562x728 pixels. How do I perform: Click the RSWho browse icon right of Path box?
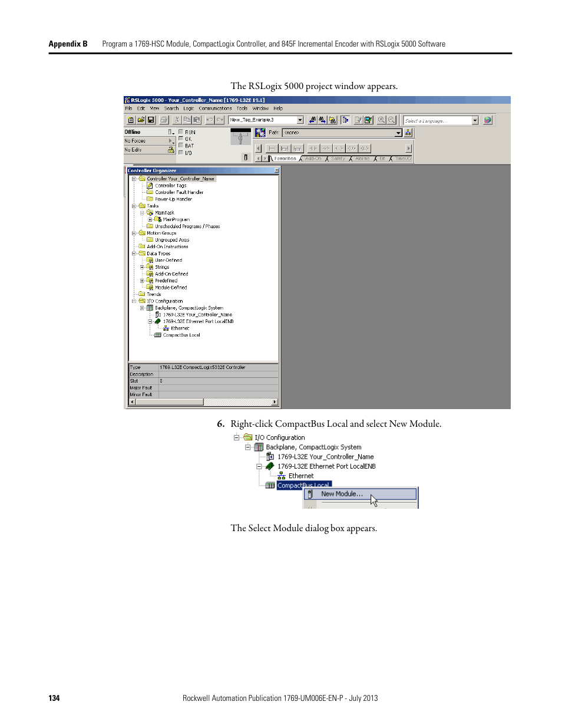408,133
